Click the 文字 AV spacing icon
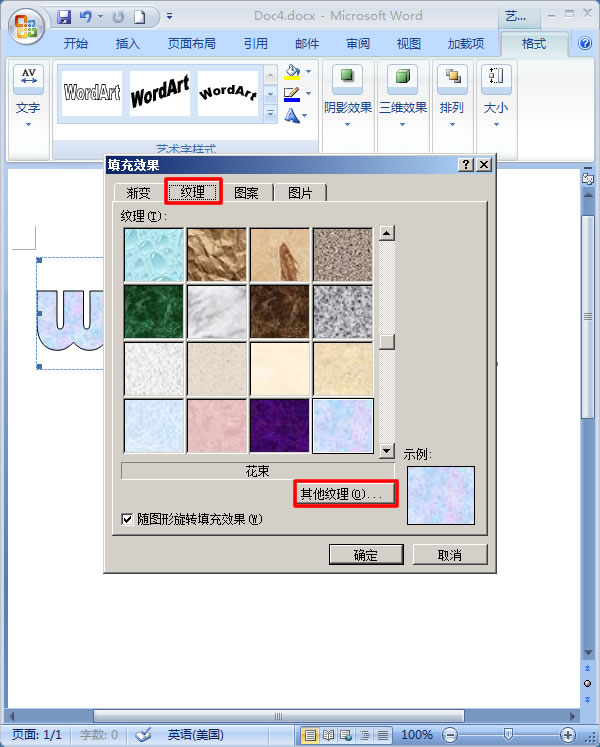This screenshot has height=747, width=600. coord(29,77)
